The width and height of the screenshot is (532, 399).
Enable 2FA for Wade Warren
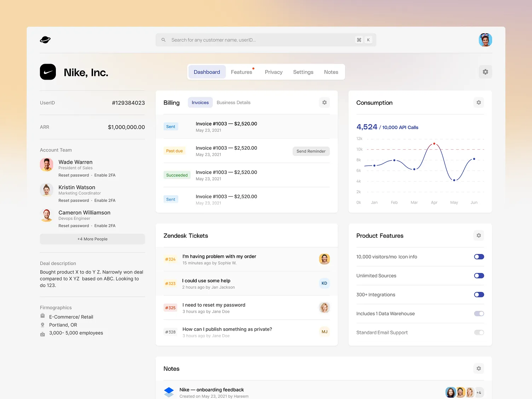click(105, 175)
